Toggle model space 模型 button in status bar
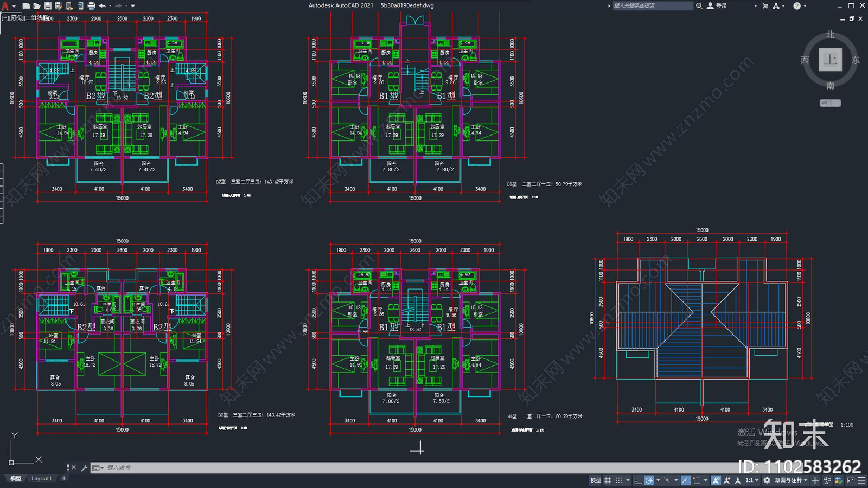The image size is (868, 488). click(x=596, y=480)
